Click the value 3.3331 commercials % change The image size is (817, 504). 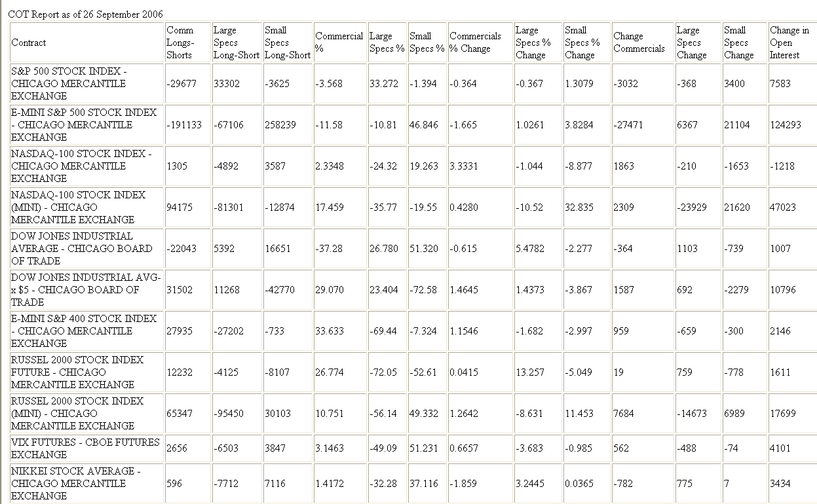point(465,166)
